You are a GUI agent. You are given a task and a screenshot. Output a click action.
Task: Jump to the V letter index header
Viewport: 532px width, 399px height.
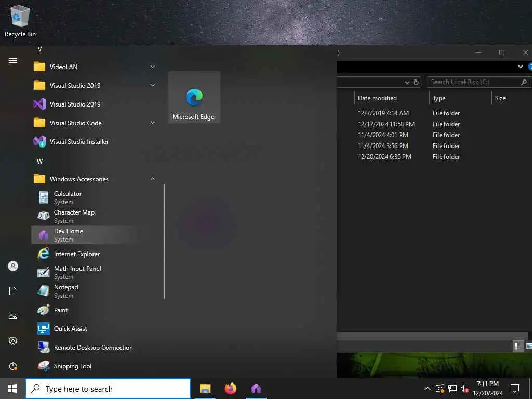tap(39, 49)
